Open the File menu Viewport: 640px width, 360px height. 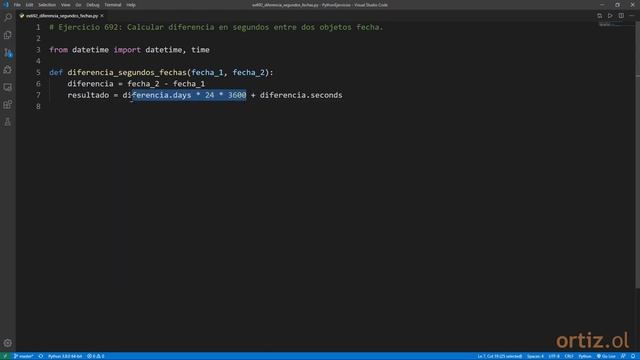point(17,5)
